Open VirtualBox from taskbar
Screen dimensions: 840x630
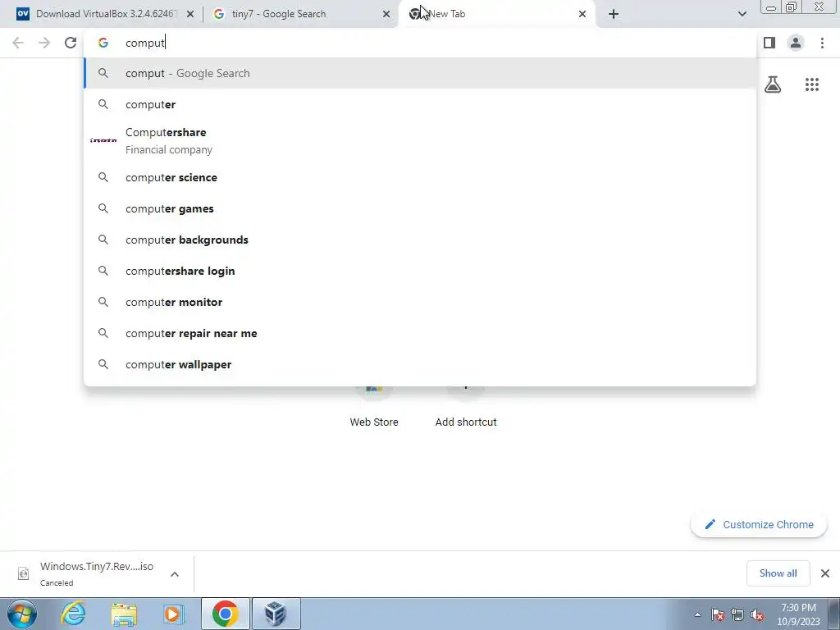(x=276, y=614)
